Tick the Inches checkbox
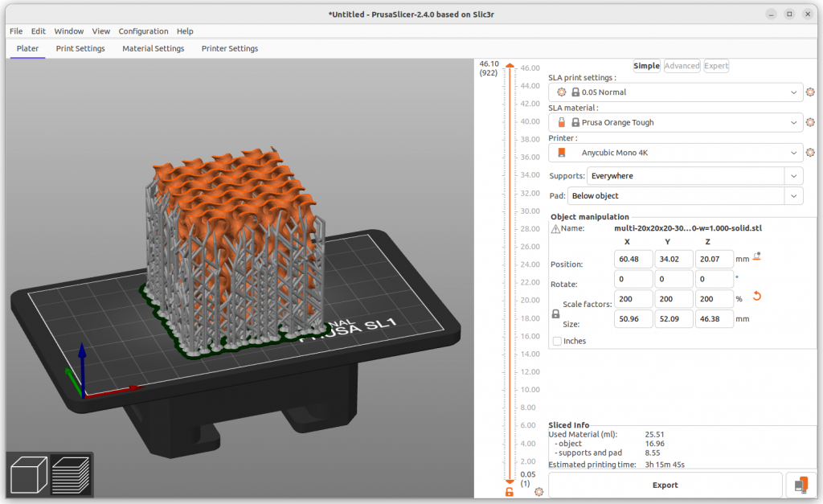The height and width of the screenshot is (504, 823). tap(557, 342)
